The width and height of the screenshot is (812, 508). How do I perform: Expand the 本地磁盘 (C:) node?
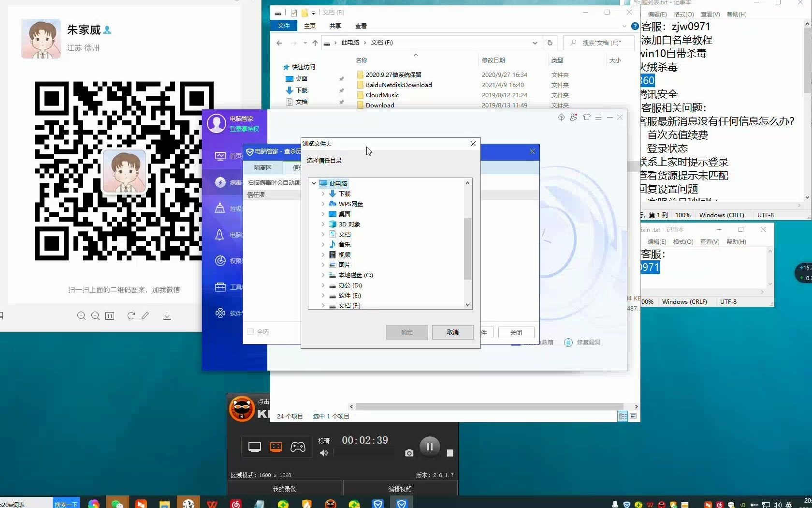tap(323, 275)
